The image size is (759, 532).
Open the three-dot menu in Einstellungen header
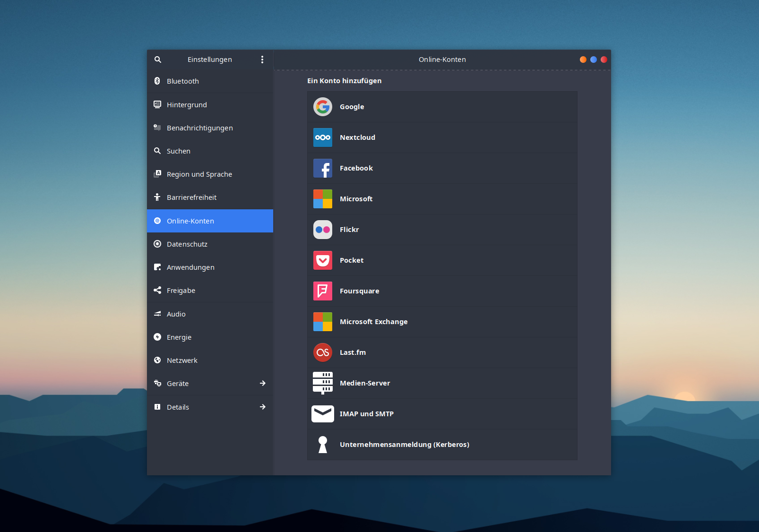click(262, 60)
